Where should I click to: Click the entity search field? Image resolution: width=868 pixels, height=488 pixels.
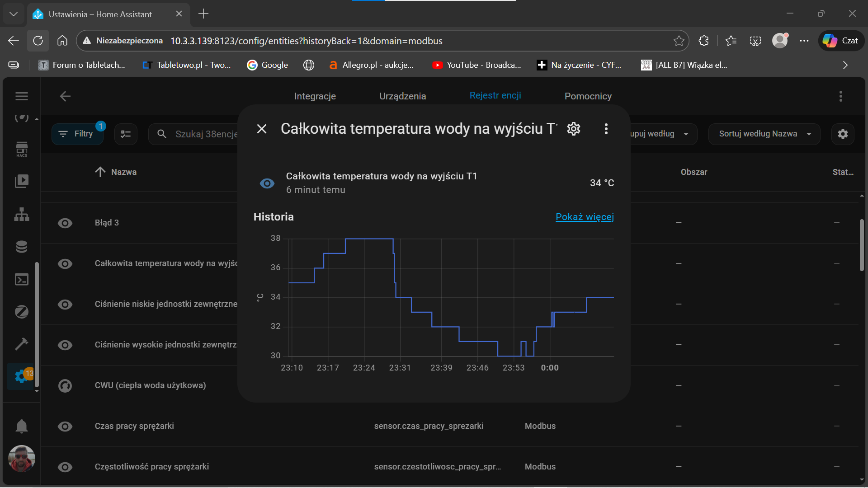coord(203,134)
